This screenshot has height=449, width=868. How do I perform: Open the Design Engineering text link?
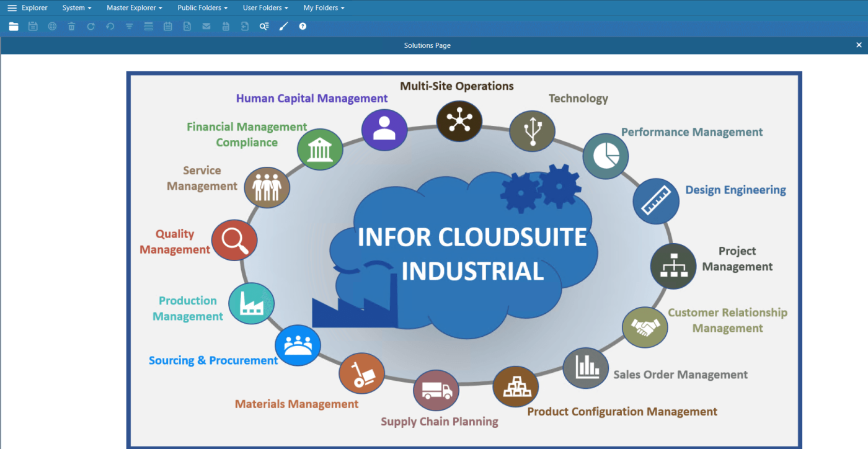point(735,190)
